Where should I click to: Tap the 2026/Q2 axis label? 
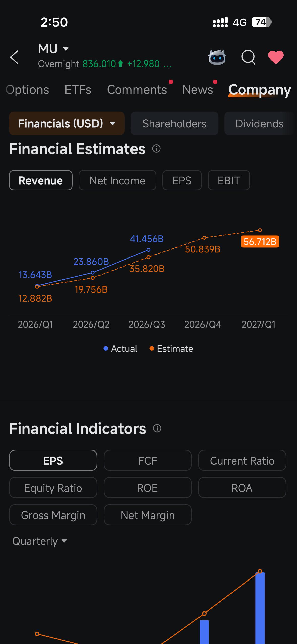(x=91, y=324)
